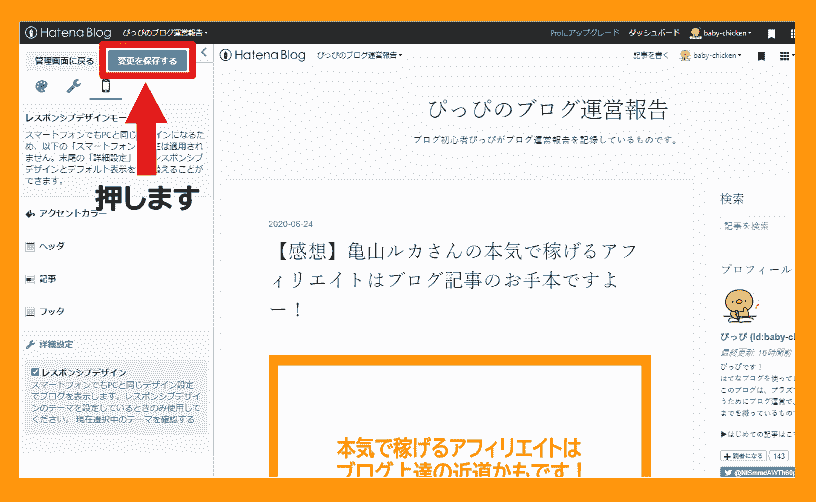Click Hatena Blog logo in preview header
This screenshot has width=816, height=502.
262,55
